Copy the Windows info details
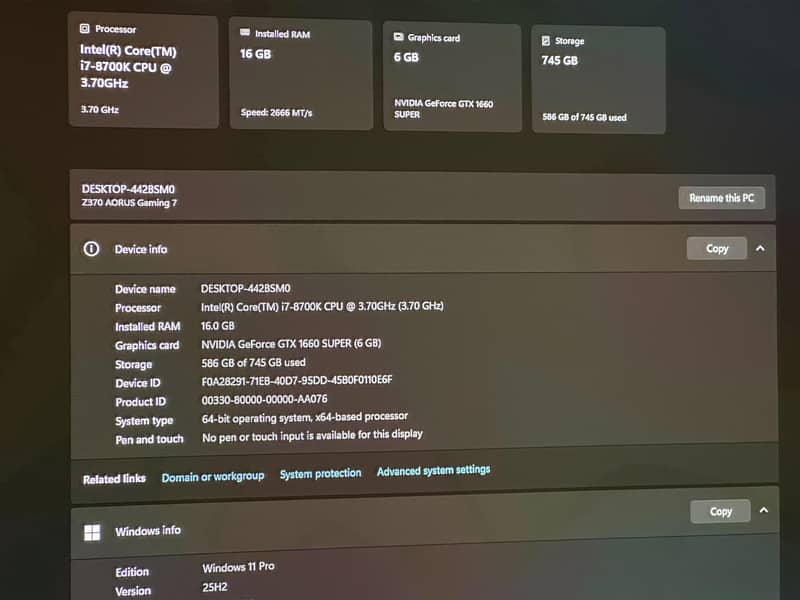800x600 pixels. point(720,511)
